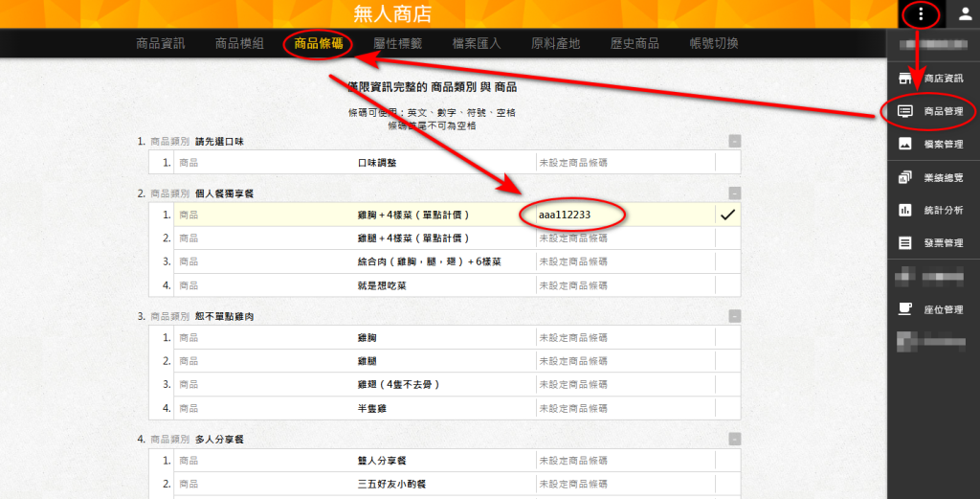Collapse the 個人餐獨享餐 category section
The image size is (980, 499).
pos(734,193)
